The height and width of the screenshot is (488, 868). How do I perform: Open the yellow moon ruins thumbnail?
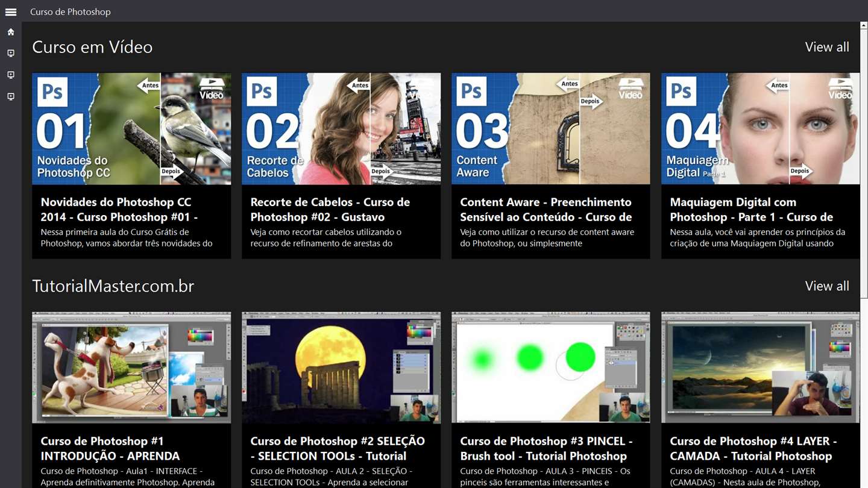pyautogui.click(x=341, y=368)
